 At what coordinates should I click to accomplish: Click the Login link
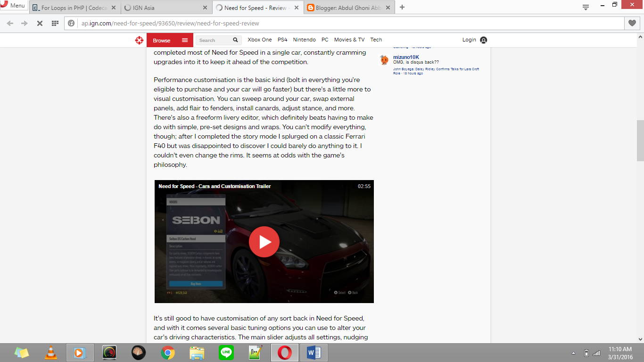pyautogui.click(x=469, y=40)
